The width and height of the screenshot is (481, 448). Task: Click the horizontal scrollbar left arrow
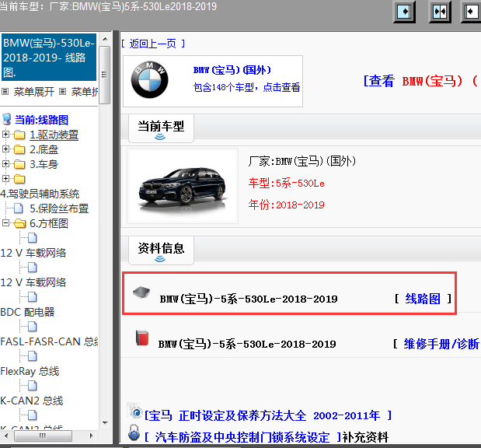pos(6,436)
